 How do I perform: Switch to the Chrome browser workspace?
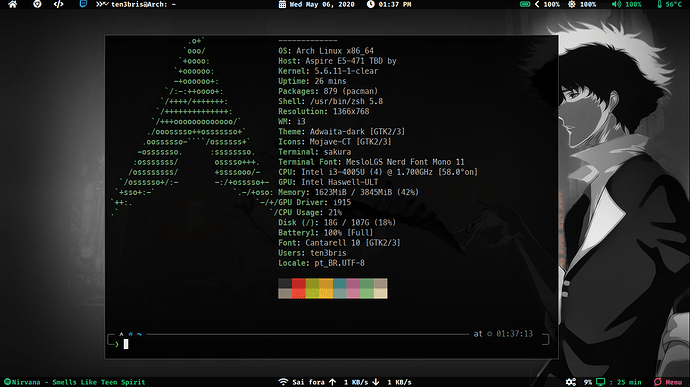(x=37, y=4)
